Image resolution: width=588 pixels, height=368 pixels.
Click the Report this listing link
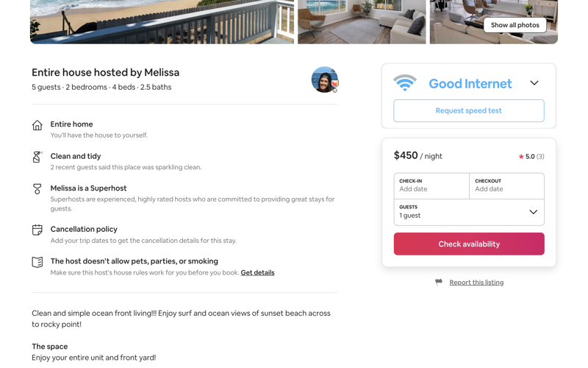coord(476,283)
